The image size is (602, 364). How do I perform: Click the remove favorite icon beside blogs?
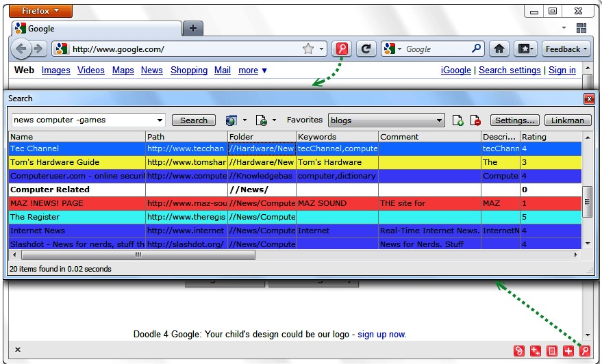pyautogui.click(x=475, y=120)
